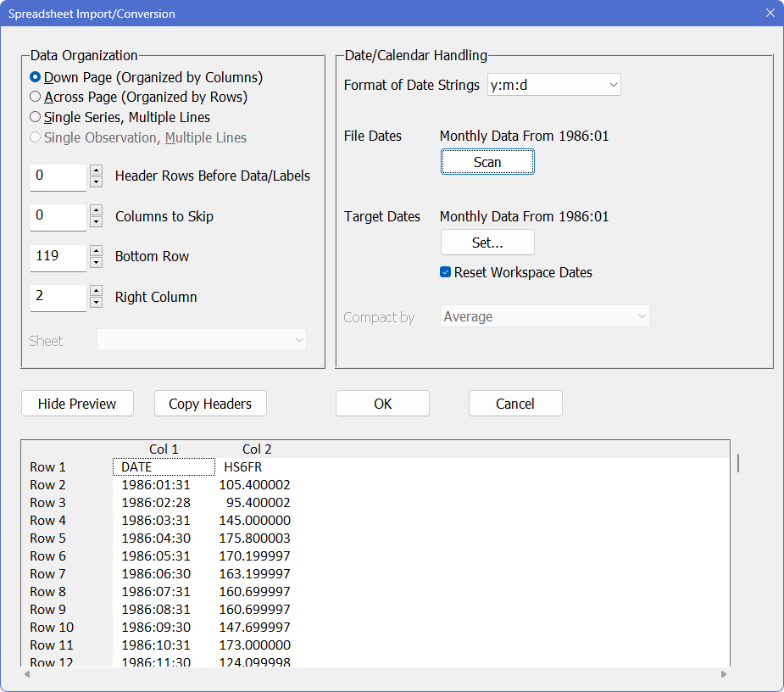Click Set... button for target dates
Viewport: 784px width, 692px height.
[487, 243]
